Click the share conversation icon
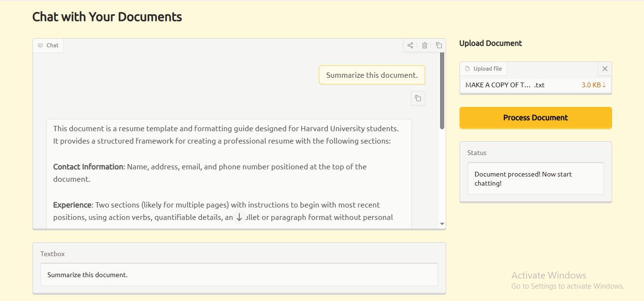The width and height of the screenshot is (644, 301). 410,45
